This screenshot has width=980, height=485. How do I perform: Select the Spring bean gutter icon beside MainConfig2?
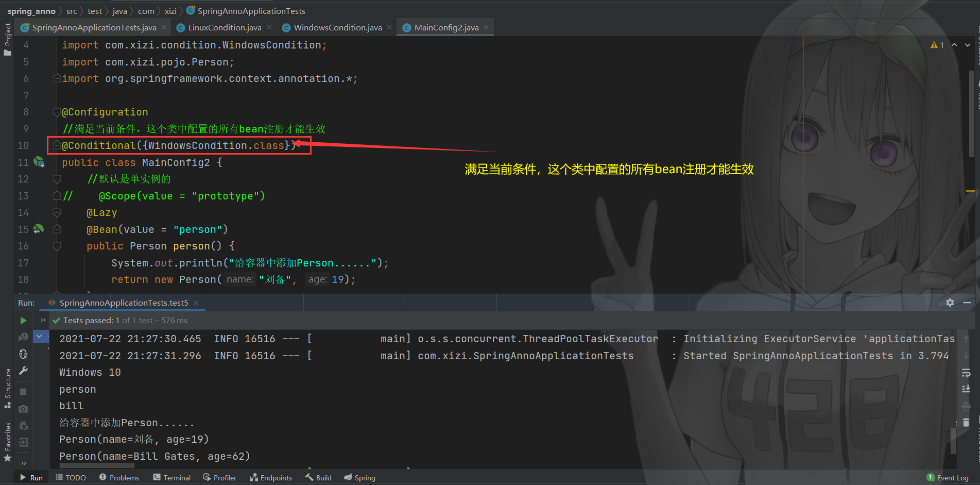tap(39, 162)
